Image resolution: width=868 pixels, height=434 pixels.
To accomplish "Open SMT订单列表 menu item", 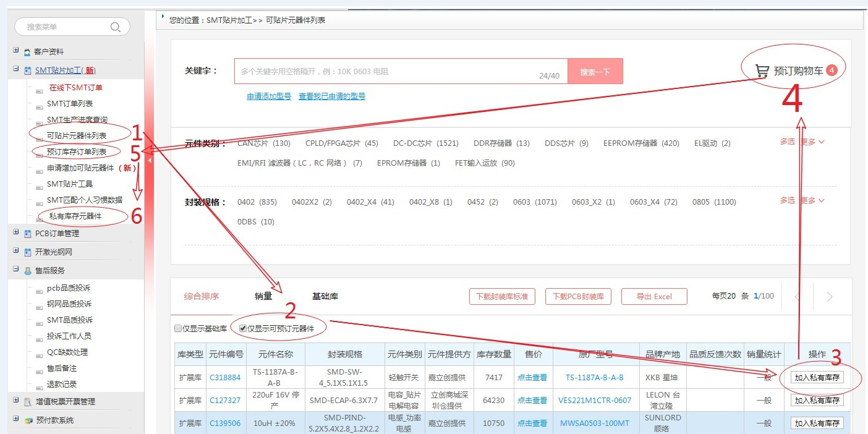I will [70, 104].
